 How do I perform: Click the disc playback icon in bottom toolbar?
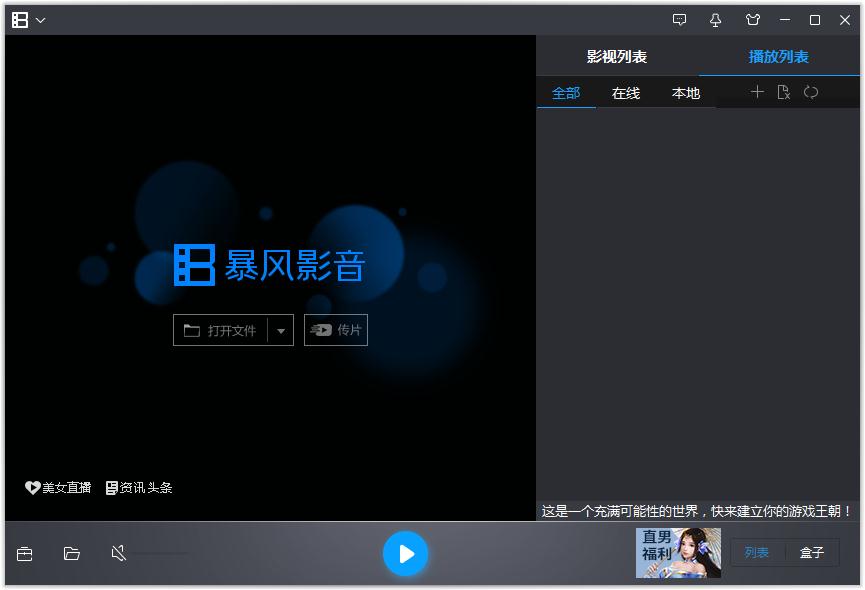coord(24,553)
